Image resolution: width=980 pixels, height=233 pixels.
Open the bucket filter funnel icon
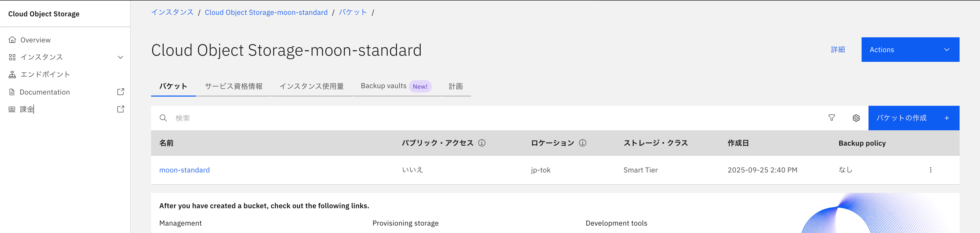click(x=832, y=118)
